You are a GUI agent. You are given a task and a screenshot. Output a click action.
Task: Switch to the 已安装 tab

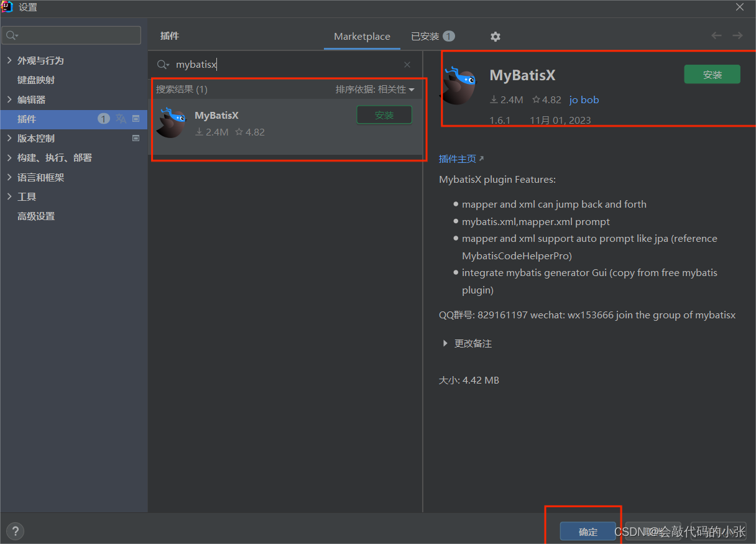pyautogui.click(x=433, y=37)
